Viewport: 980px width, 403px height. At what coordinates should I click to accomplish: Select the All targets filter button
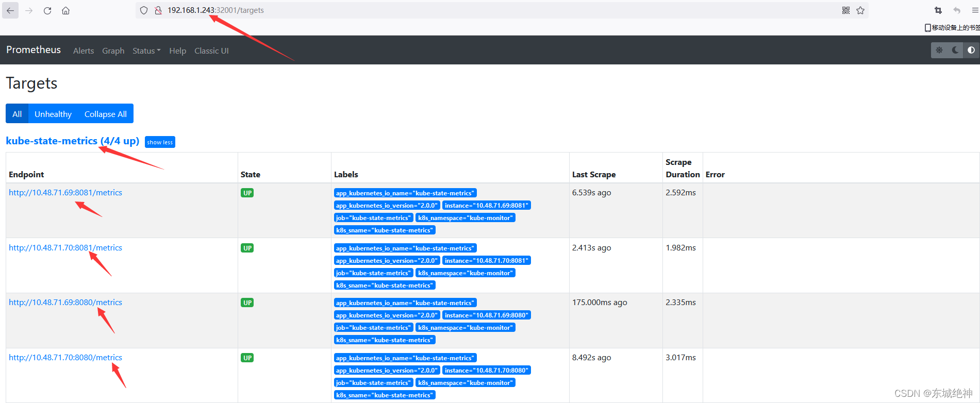pos(17,114)
